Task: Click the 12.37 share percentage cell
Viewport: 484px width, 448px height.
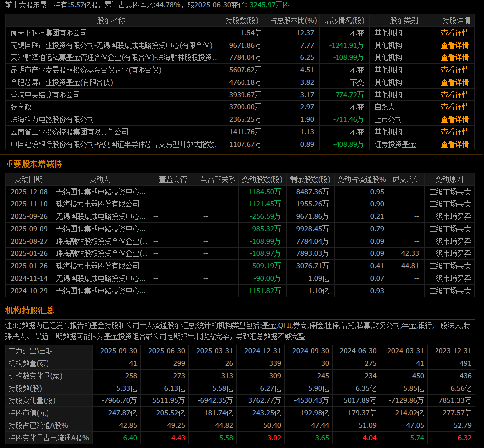Action: (x=305, y=33)
